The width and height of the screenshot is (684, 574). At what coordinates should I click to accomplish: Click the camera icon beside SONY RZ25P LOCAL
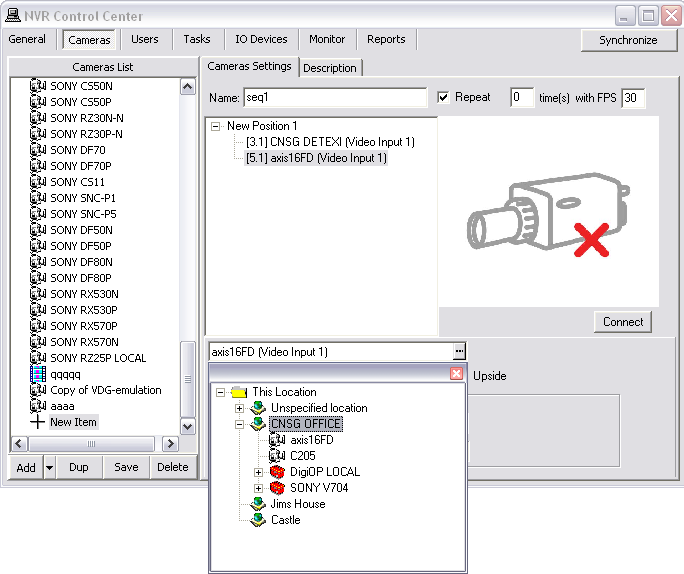tap(38, 358)
